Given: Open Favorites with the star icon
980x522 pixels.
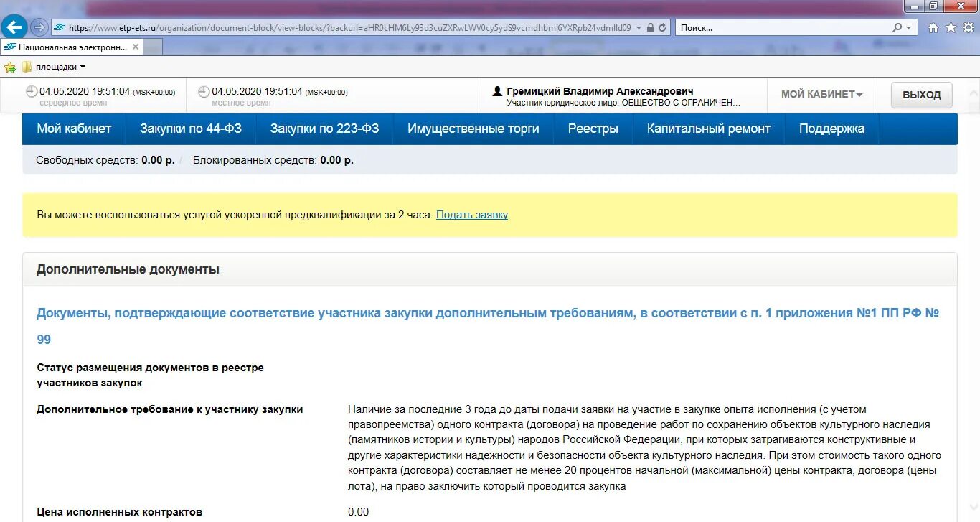Looking at the screenshot, I should 951,28.
